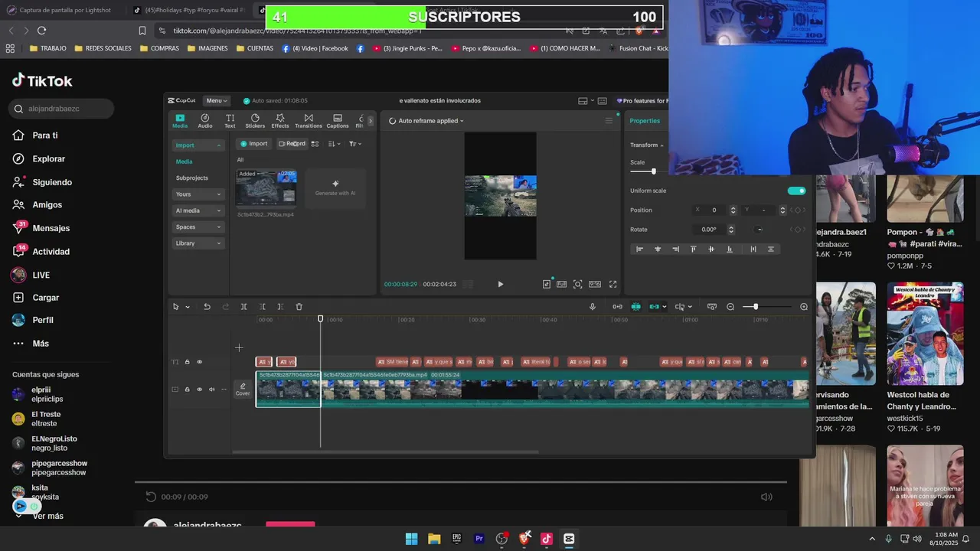The height and width of the screenshot is (551, 980).
Task: Click the preview aspect ratio icon
Action: click(x=595, y=284)
